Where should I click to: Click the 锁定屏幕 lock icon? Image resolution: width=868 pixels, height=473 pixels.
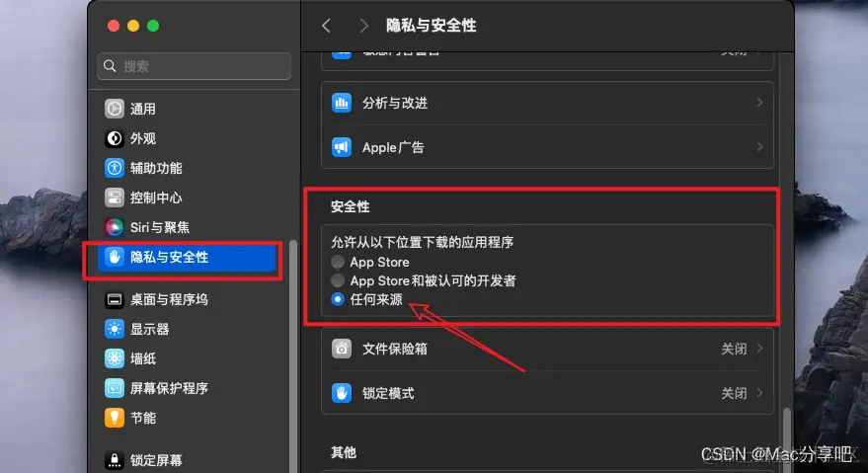[115, 460]
